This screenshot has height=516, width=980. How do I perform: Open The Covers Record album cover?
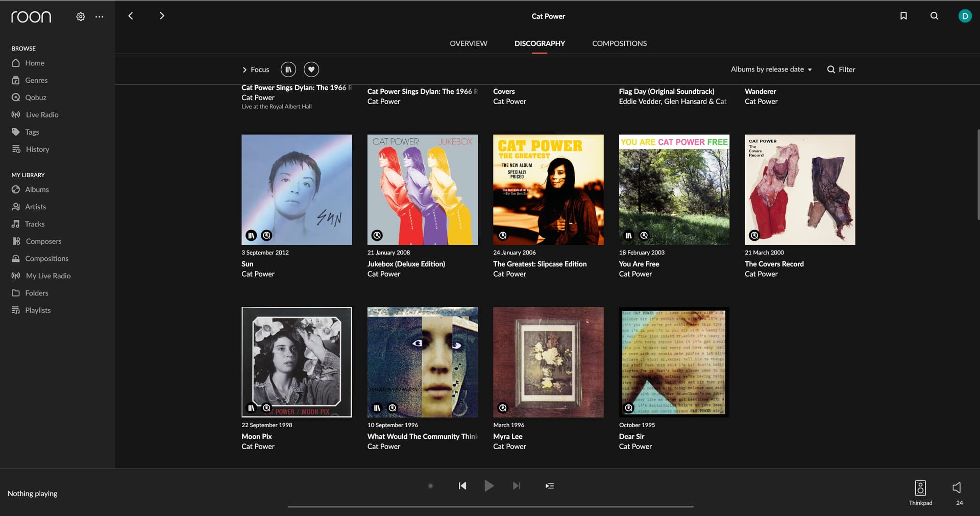click(800, 190)
